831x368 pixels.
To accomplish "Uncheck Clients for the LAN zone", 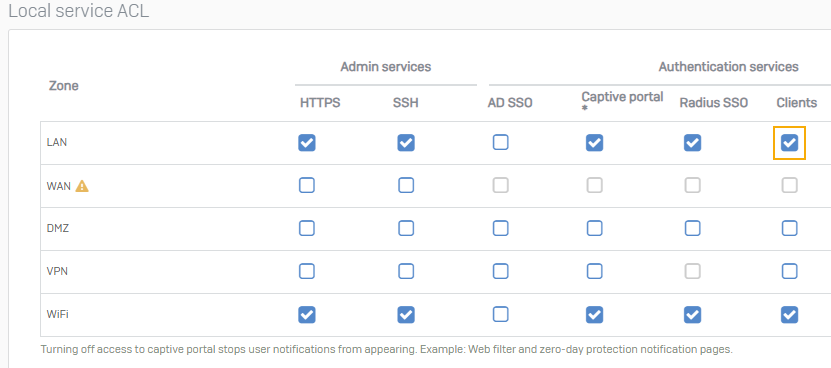I will point(790,143).
